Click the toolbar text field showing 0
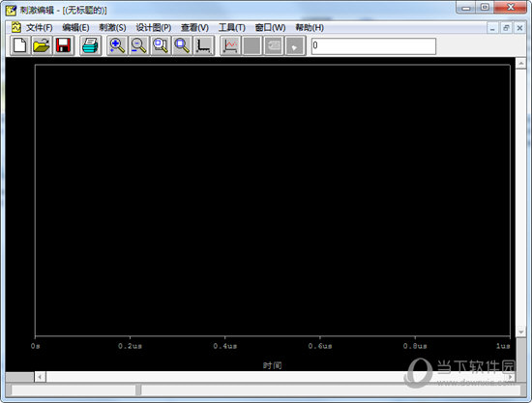532x403 pixels. tap(373, 46)
